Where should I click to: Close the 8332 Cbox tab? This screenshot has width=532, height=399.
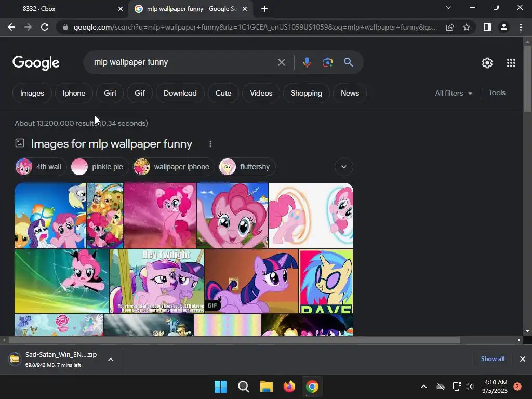click(x=121, y=9)
